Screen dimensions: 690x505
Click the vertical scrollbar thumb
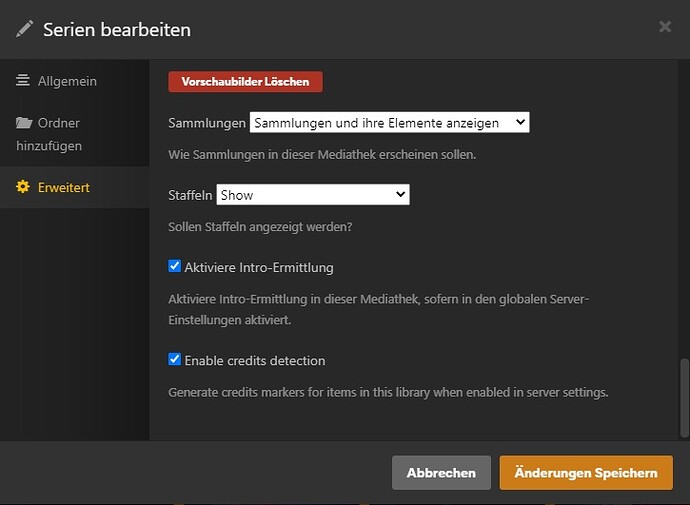coord(684,398)
